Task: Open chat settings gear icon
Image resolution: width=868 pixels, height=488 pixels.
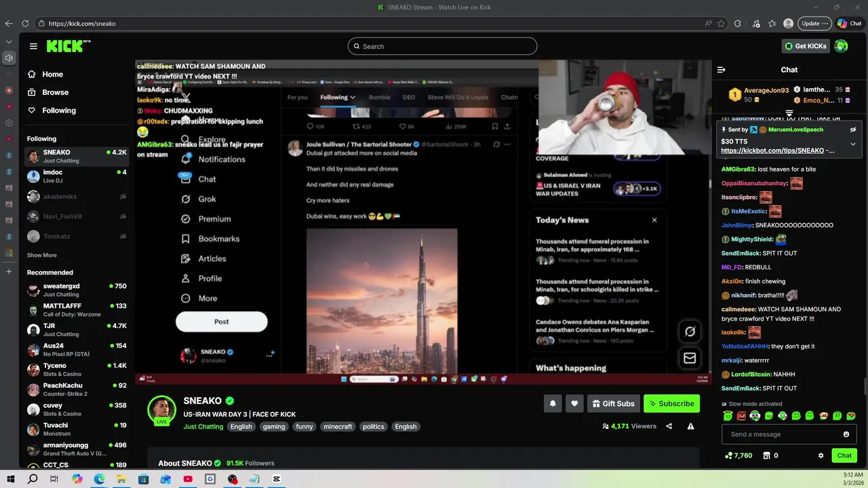Action: coord(821,455)
